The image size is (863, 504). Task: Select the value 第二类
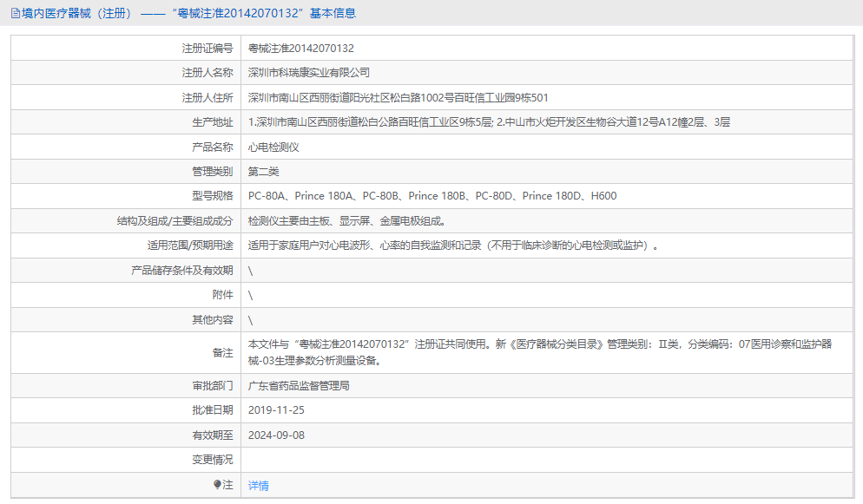click(x=264, y=172)
